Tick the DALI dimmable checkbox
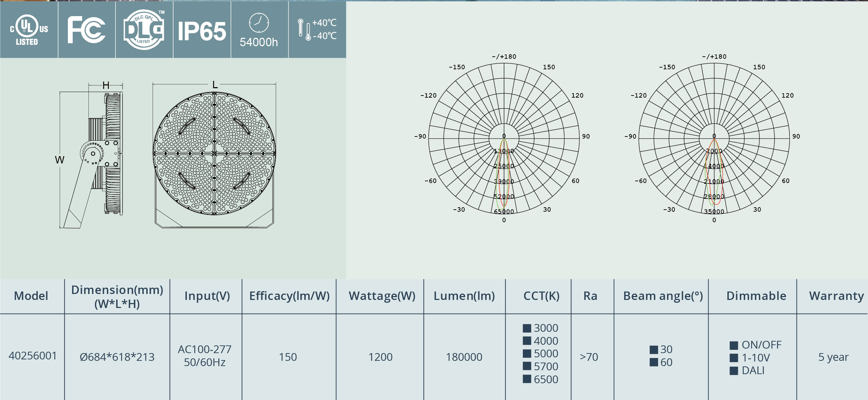The image size is (868, 400). pyautogui.click(x=734, y=371)
